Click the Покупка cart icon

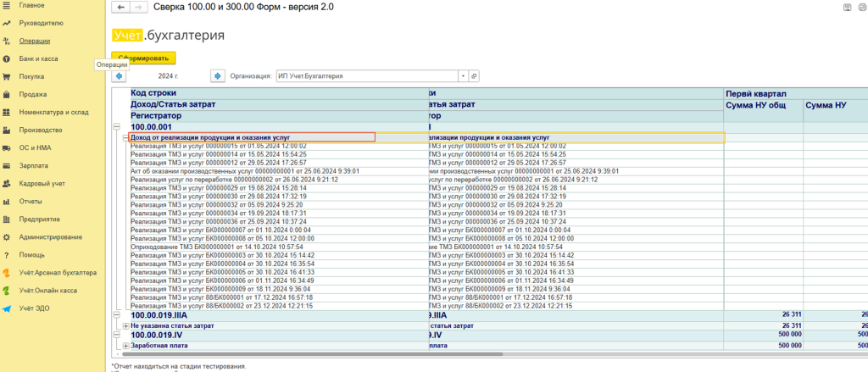click(x=7, y=76)
